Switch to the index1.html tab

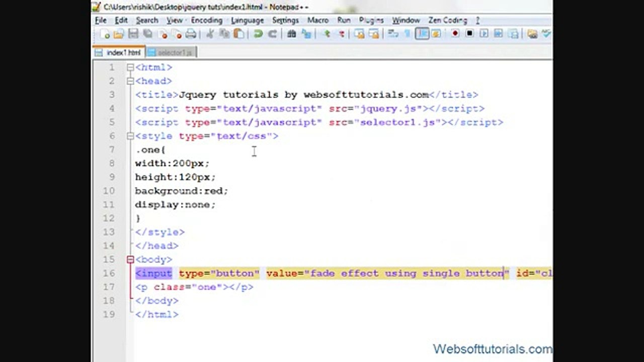(119, 52)
